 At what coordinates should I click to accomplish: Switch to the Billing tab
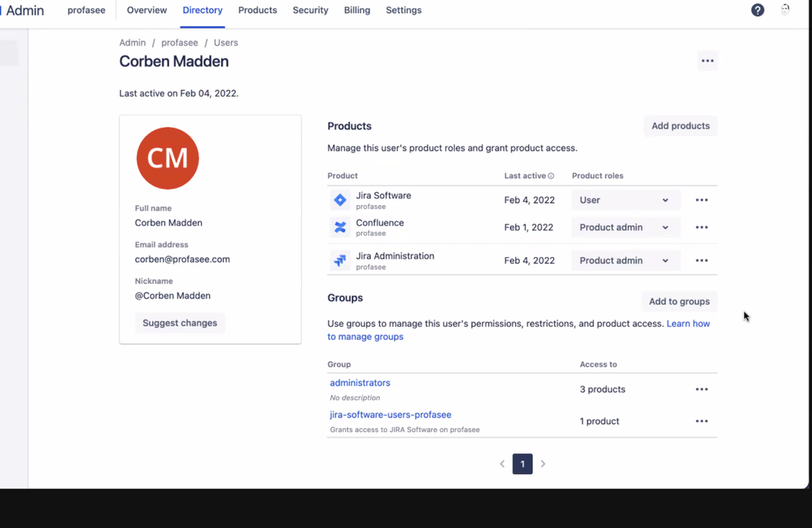(357, 11)
